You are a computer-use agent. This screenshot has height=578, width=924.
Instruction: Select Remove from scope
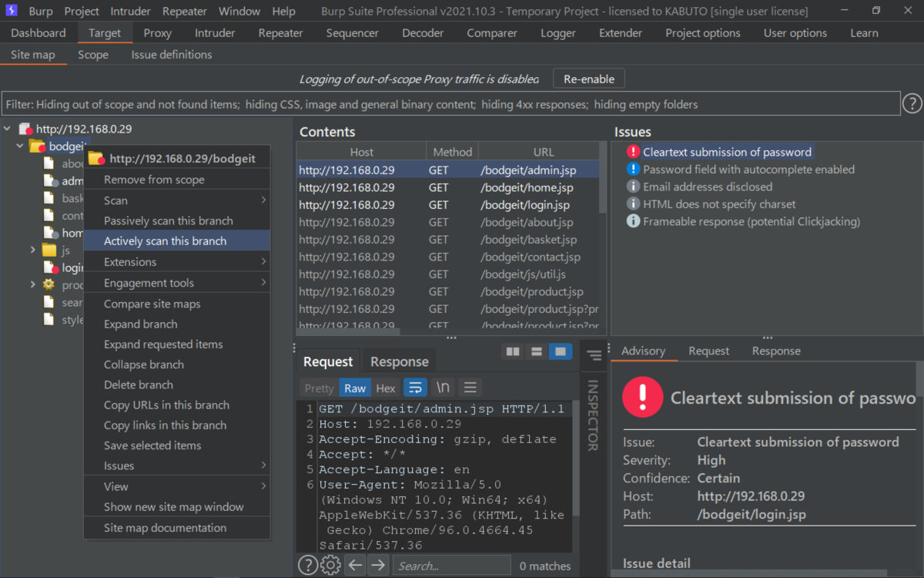[x=177, y=180]
